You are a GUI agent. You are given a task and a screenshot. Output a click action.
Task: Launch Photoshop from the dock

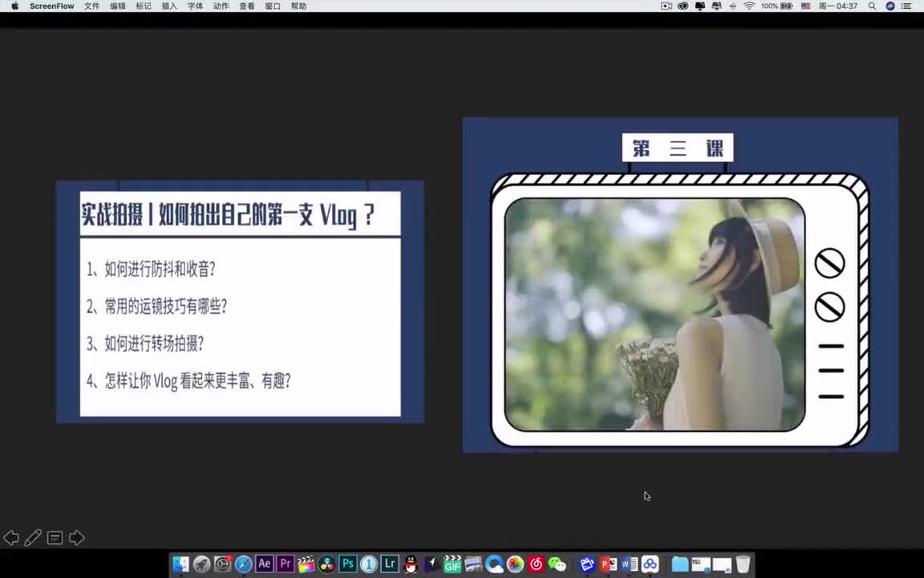point(347,564)
